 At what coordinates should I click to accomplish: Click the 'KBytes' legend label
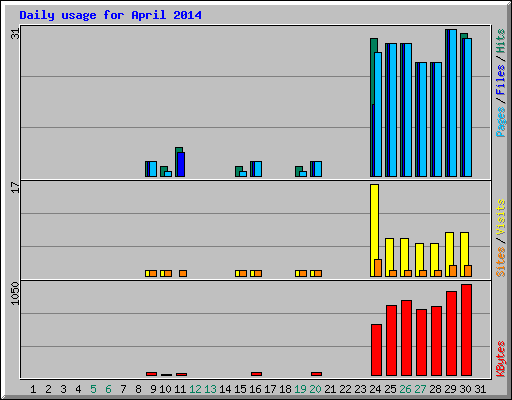pos(500,359)
